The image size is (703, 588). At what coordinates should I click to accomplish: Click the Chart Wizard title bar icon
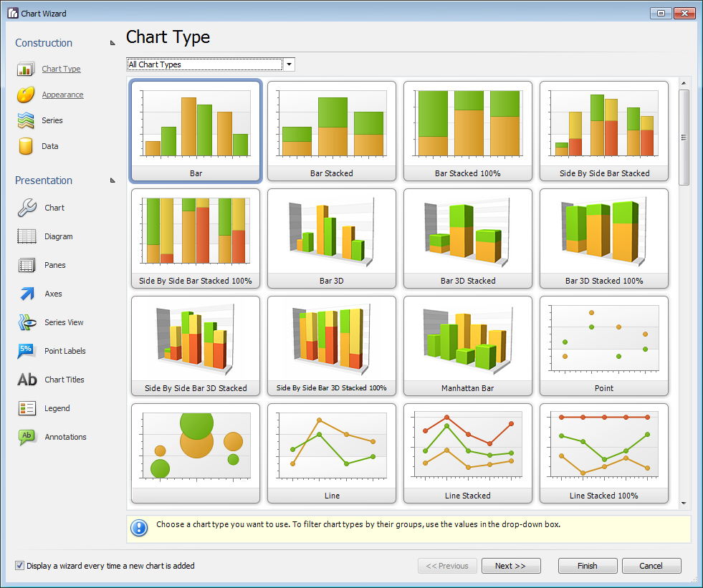[13, 13]
